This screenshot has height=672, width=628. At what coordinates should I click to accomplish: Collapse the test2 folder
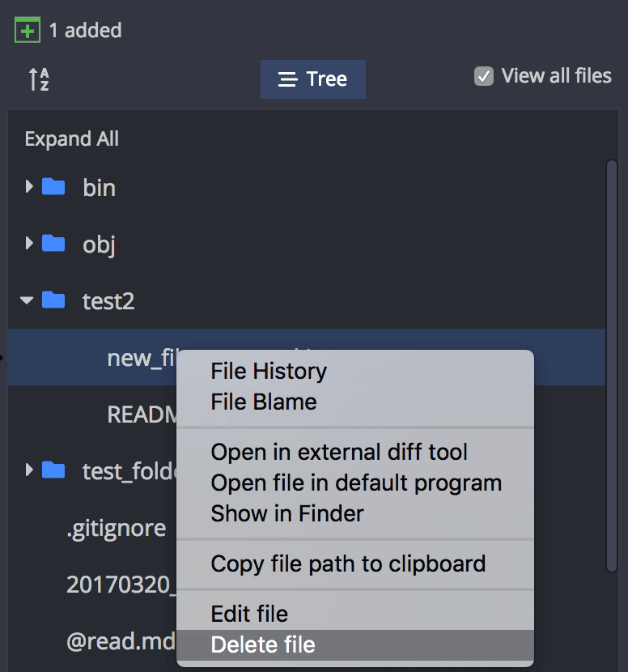pos(26,300)
